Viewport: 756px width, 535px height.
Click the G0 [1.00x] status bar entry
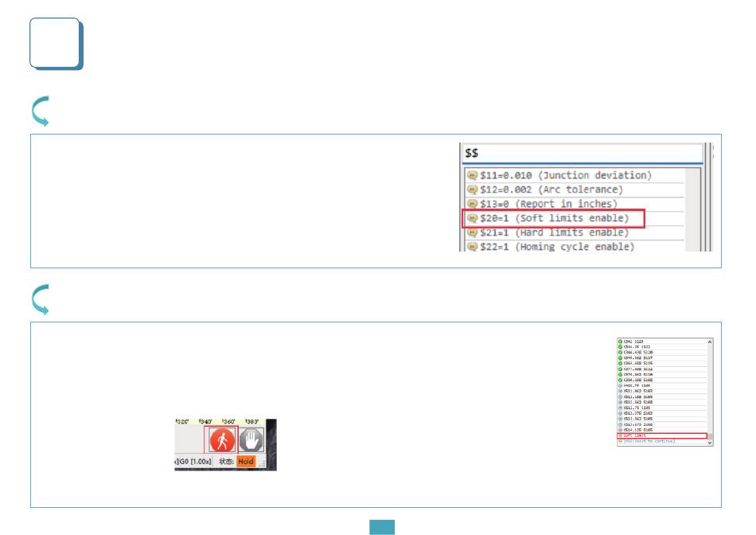click(194, 462)
